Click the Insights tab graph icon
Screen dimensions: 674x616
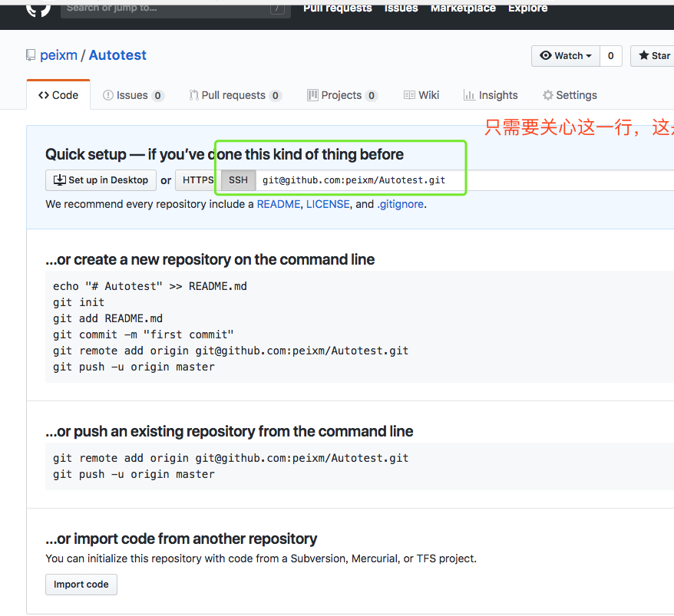469,95
